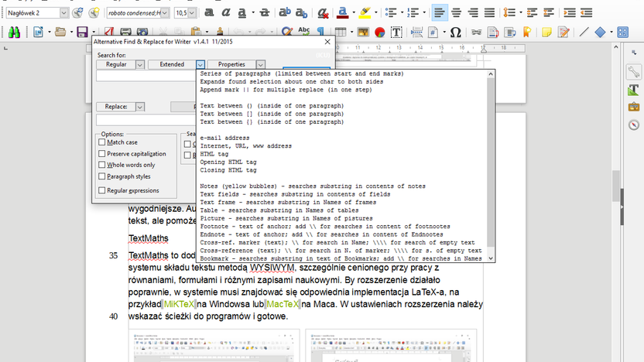This screenshot has width=644, height=362.
Task: Open the paragraph style dropdown Nagłówek 2
Action: point(63,13)
